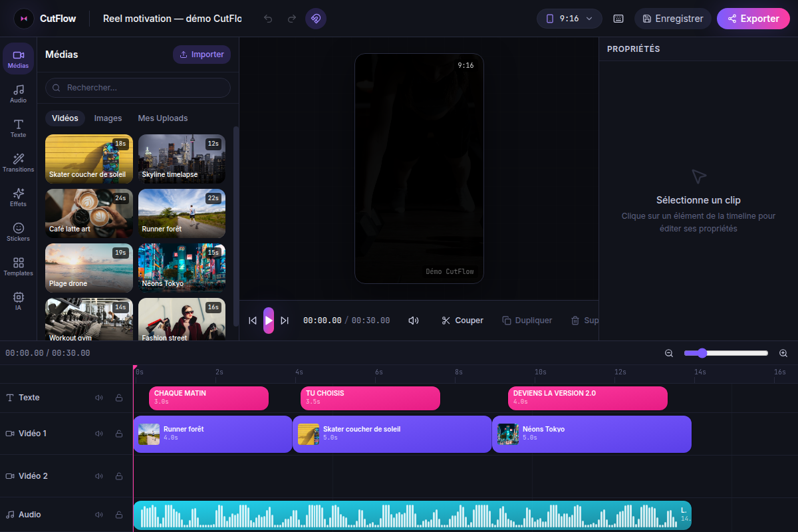Click the CutFlow logo icon
The width and height of the screenshot is (798, 532).
(24, 19)
